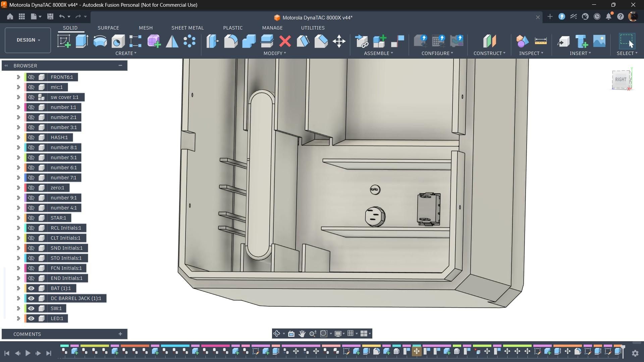Viewport: 644px width, 362px height.
Task: Expand the RCL Initials:1 node
Action: click(x=18, y=228)
